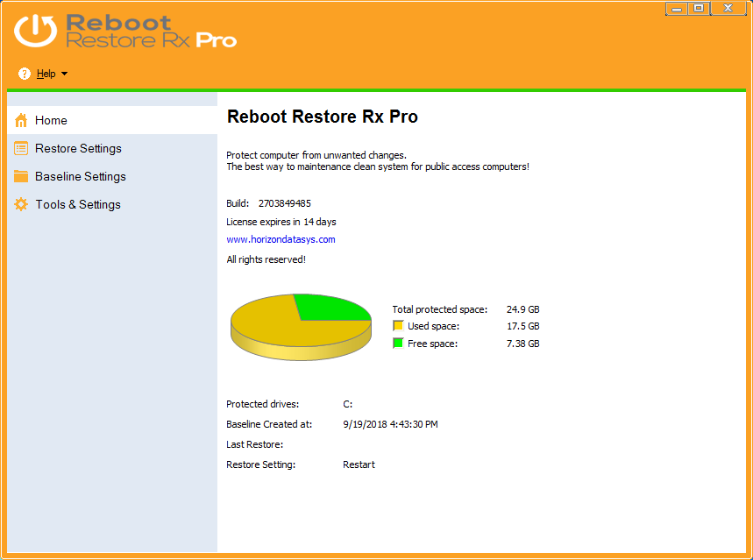The image size is (753, 560).
Task: Click the 'Protected drives:' label
Action: pyautogui.click(x=263, y=404)
